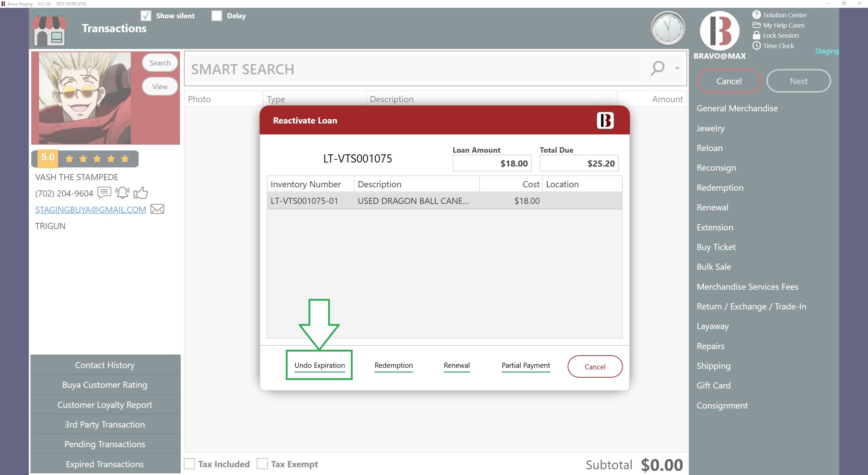This screenshot has width=868, height=475.
Task: Click the notification bell icon by phone
Action: click(122, 193)
